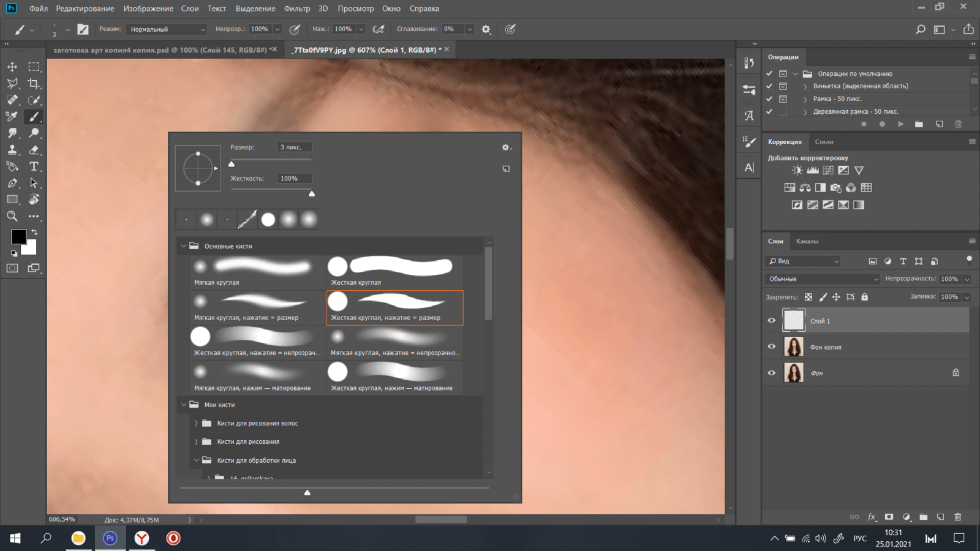Viewport: 980px width, 551px height.
Task: Play selected action button
Action: (900, 124)
